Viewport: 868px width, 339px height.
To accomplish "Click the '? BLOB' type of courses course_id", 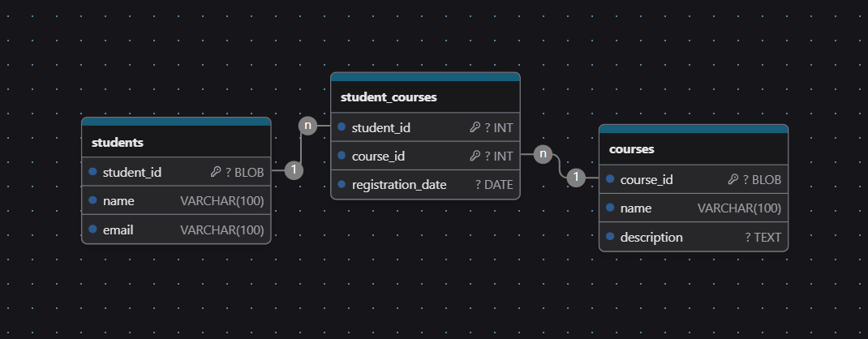I will [x=762, y=180].
